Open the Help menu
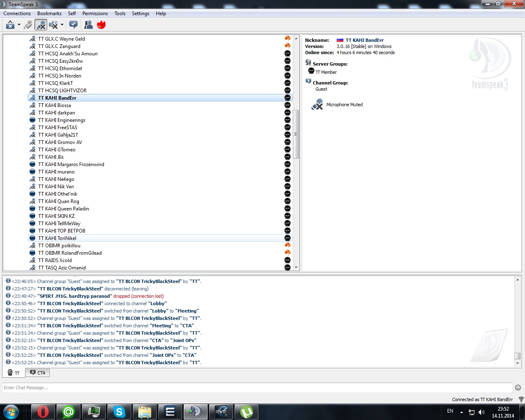Viewport: 525px width, 420px height. pos(161,14)
